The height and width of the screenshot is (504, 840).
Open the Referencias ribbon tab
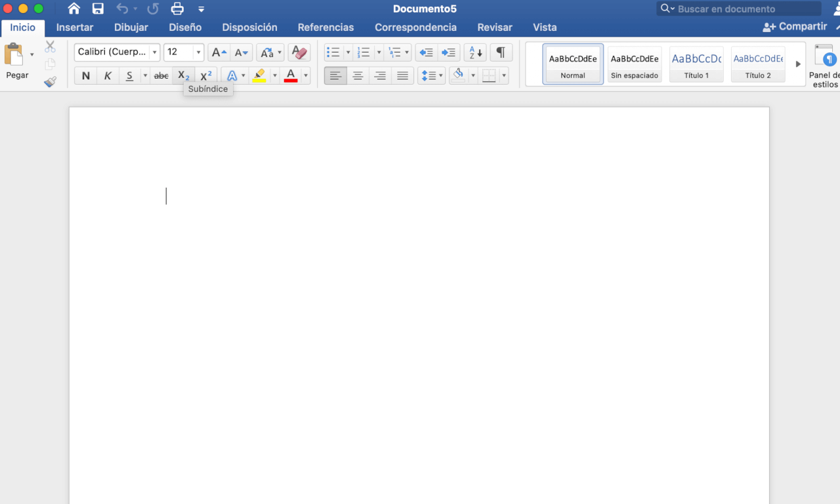[325, 28]
